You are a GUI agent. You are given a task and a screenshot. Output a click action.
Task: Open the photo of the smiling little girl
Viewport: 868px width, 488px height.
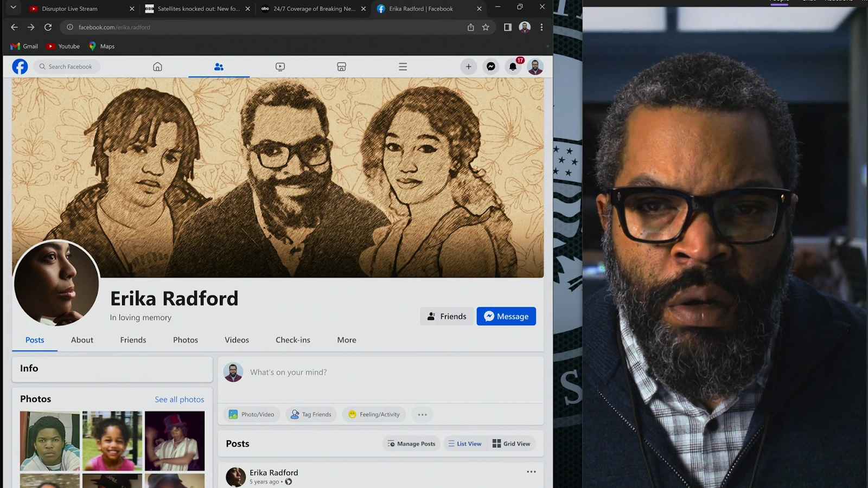[x=112, y=441]
